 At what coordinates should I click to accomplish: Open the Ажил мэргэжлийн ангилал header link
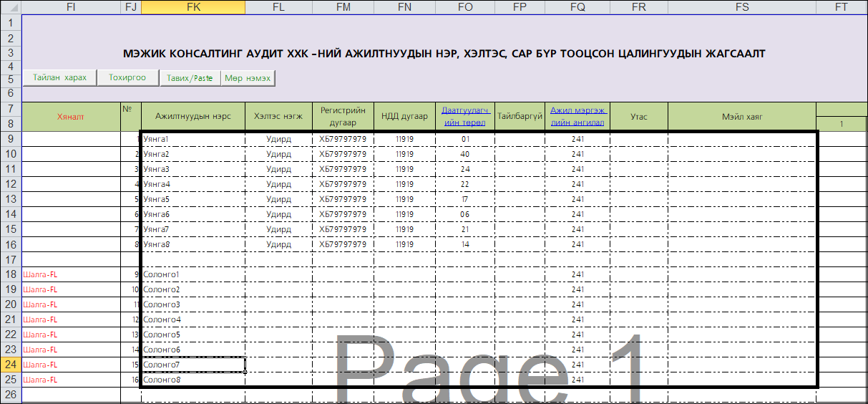point(577,116)
